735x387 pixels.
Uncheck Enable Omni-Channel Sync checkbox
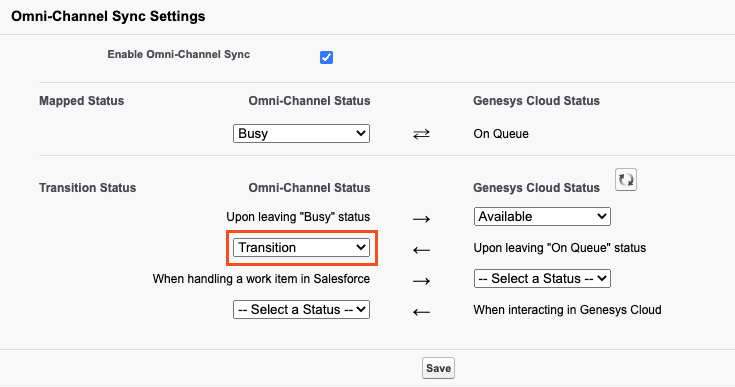[x=326, y=57]
